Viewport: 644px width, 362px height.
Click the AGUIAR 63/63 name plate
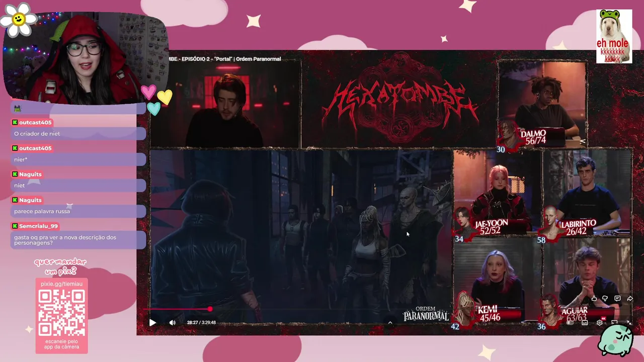[x=574, y=314]
